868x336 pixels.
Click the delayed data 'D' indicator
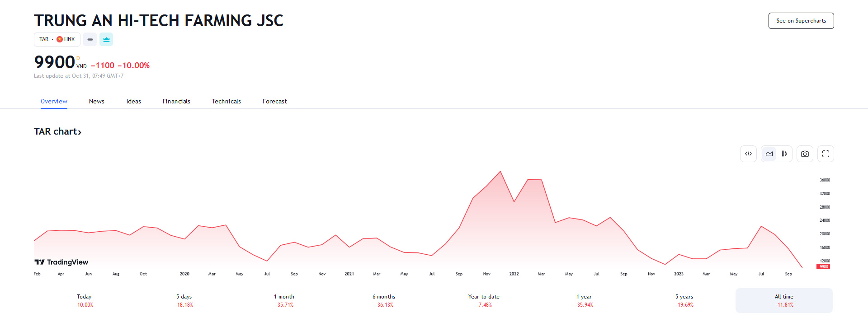tap(78, 58)
